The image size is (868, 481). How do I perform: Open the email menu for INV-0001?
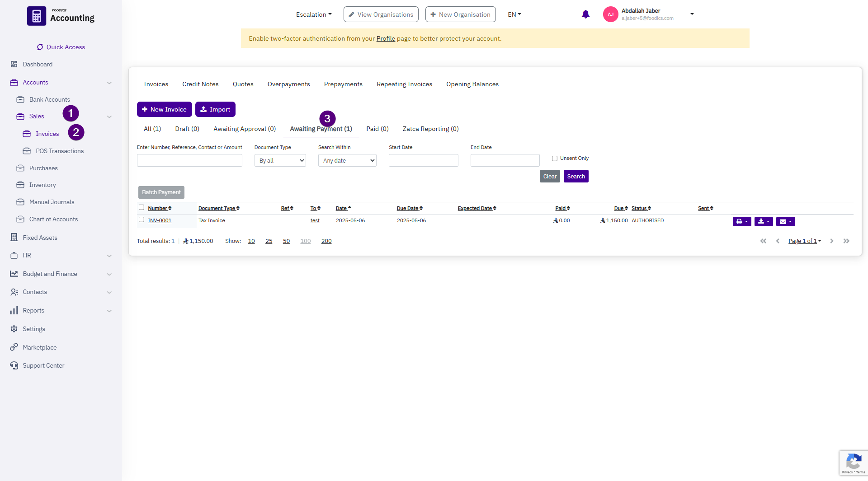[x=785, y=222]
